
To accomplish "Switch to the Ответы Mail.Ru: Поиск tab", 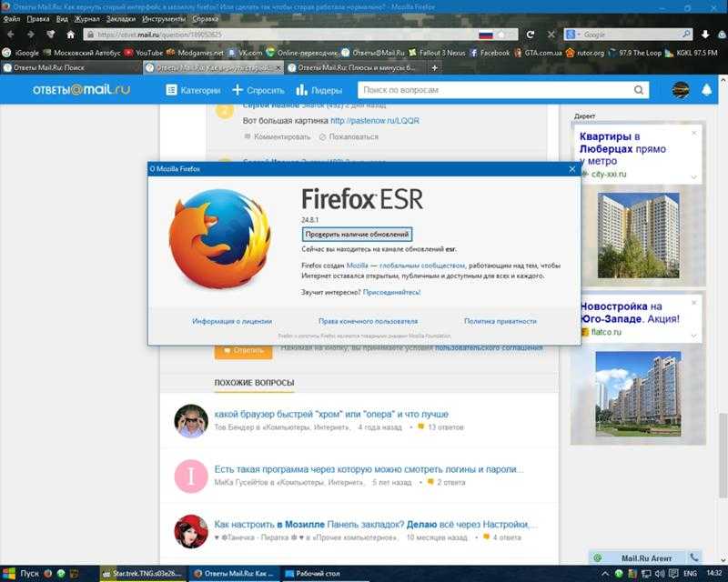I will (x=71, y=68).
